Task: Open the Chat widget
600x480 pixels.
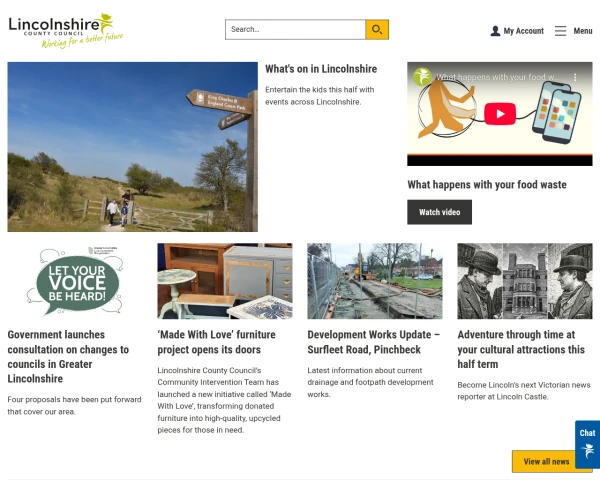Action: (587, 444)
